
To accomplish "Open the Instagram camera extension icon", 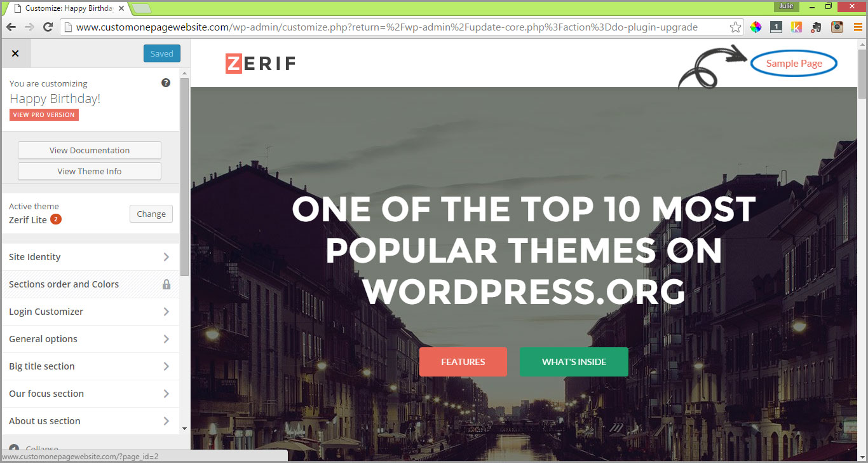I will (x=837, y=27).
